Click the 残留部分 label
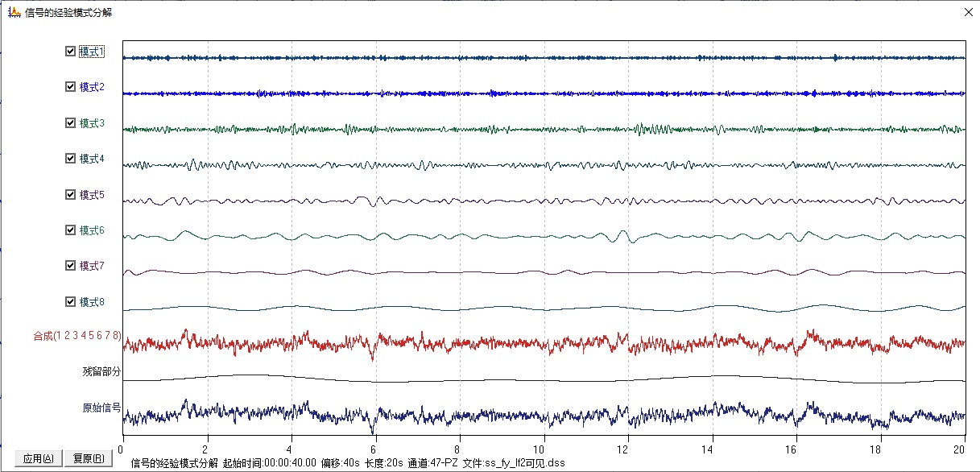 pos(101,371)
